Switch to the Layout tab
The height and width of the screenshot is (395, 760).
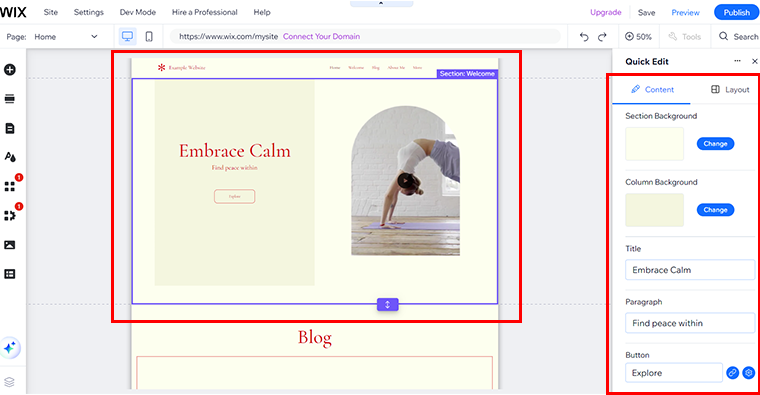(x=730, y=90)
